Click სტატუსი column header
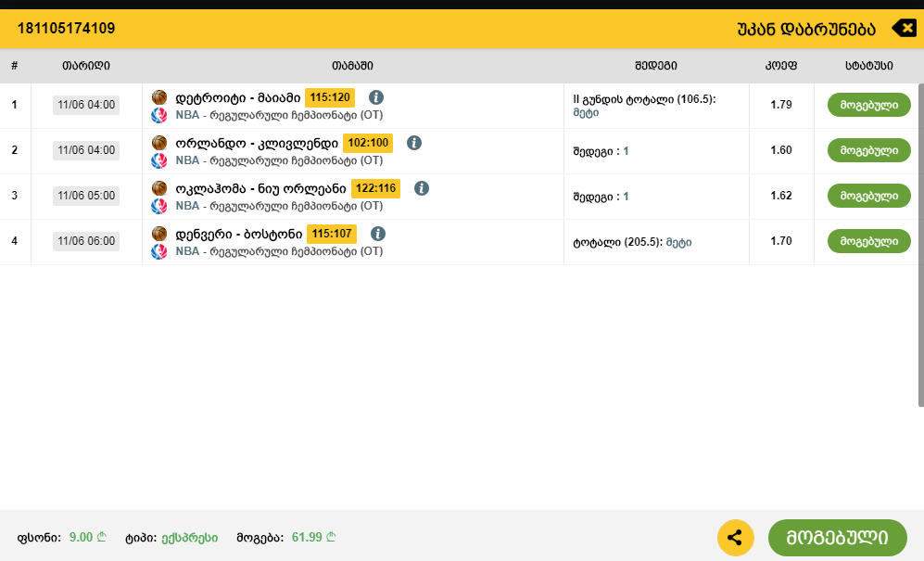924x561 pixels. (869, 66)
